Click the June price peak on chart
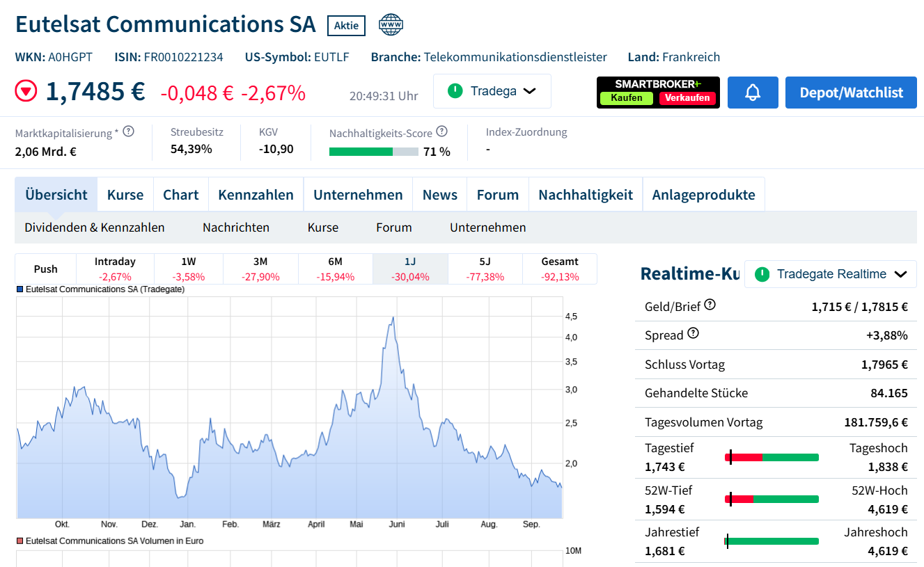 [x=393, y=318]
